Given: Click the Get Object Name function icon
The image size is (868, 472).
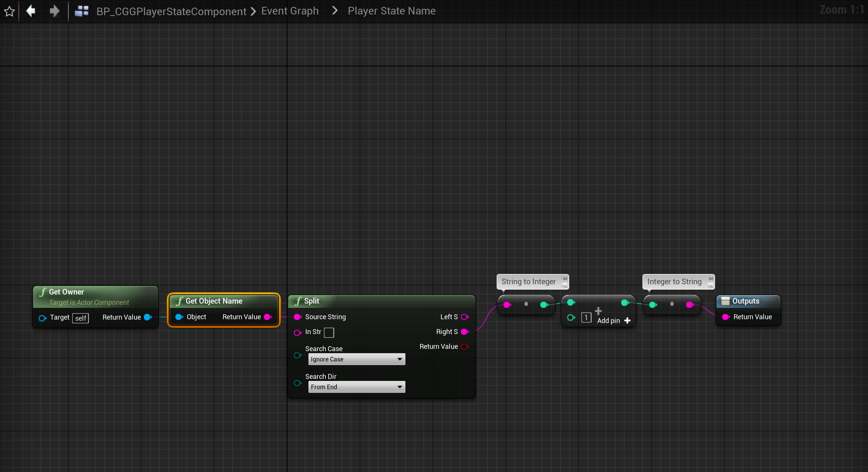Looking at the screenshot, I should click(x=180, y=301).
